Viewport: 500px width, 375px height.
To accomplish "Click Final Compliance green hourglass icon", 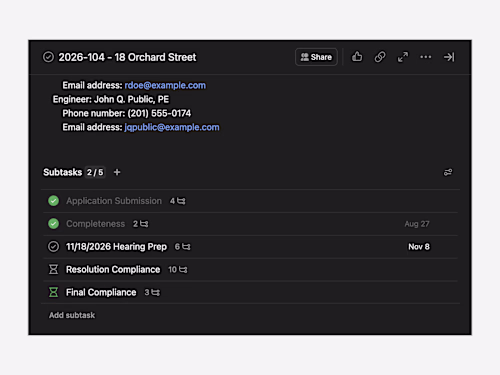I will [53, 292].
